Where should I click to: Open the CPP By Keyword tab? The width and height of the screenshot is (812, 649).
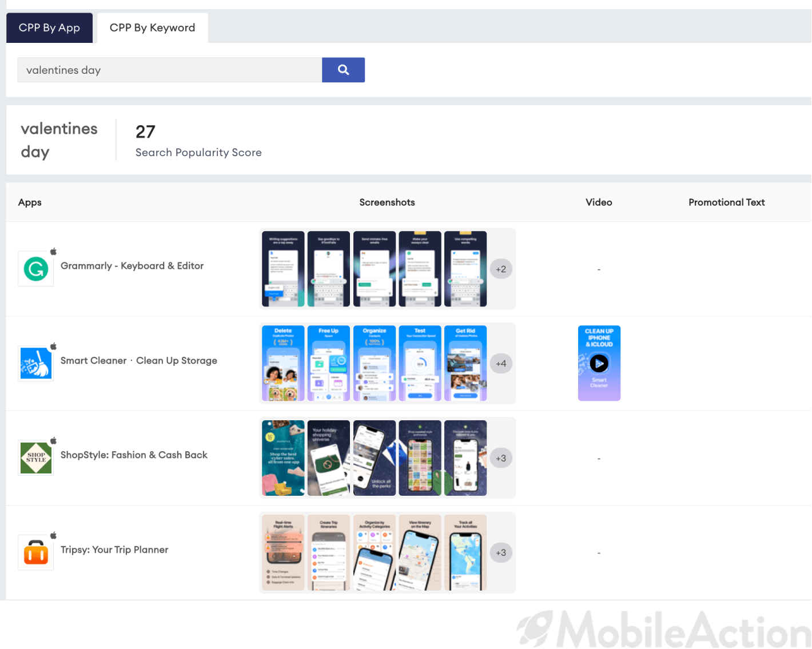[x=152, y=28]
